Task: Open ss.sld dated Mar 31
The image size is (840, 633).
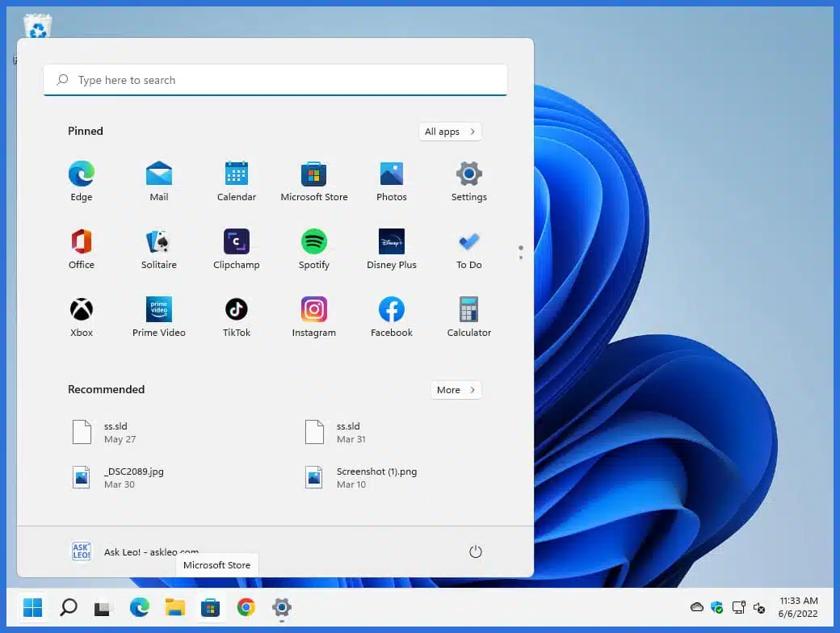Action: pyautogui.click(x=337, y=432)
